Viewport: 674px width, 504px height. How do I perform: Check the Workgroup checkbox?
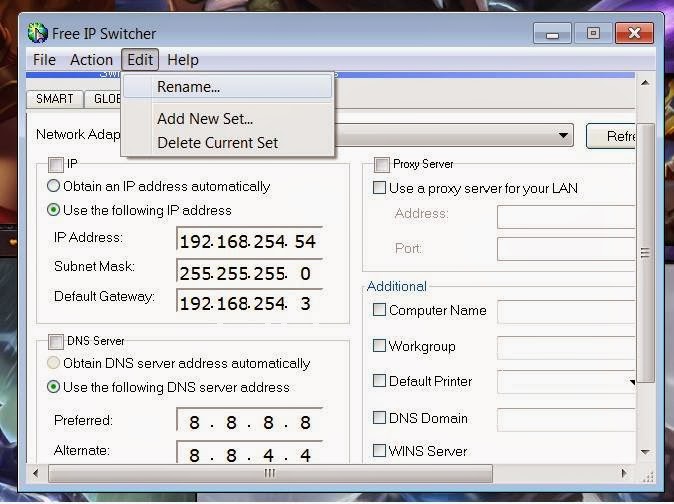[379, 345]
